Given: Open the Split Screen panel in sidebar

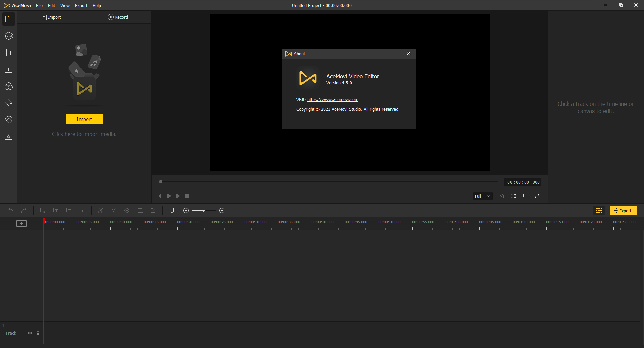Looking at the screenshot, I should point(9,153).
